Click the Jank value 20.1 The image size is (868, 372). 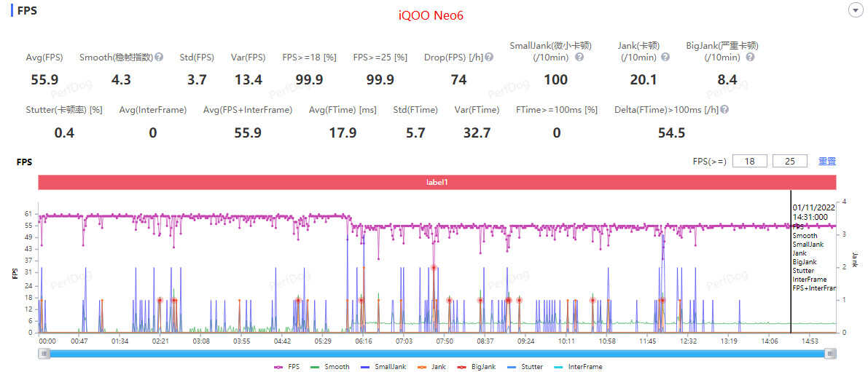point(644,79)
